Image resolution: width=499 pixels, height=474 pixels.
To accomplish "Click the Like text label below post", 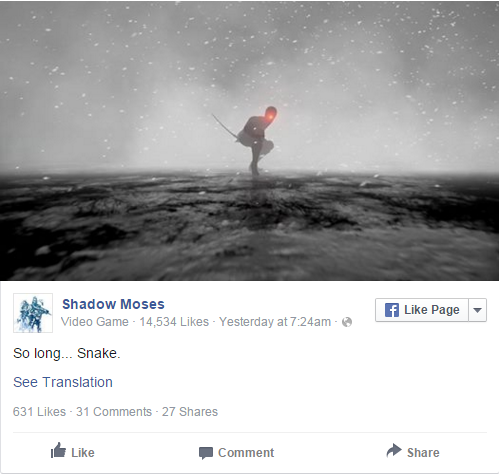I will (83, 453).
